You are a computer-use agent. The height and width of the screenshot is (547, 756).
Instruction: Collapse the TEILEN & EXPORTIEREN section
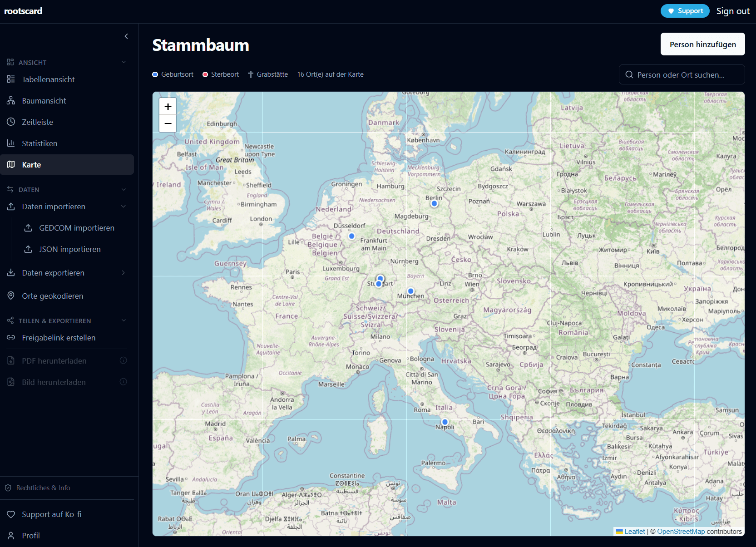click(x=124, y=320)
